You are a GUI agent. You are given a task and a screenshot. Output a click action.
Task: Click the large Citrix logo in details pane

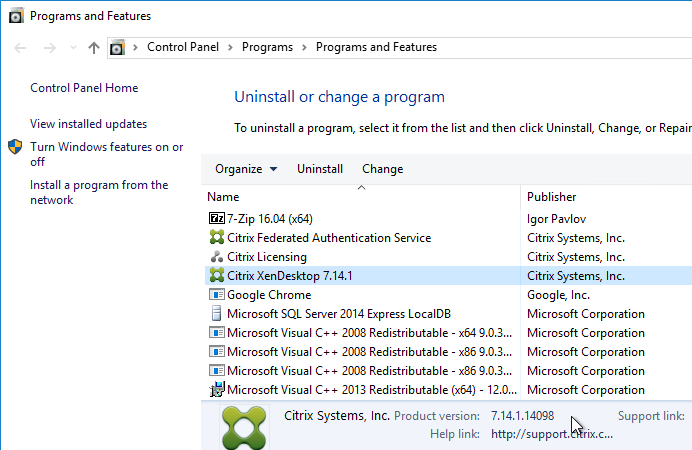click(244, 428)
